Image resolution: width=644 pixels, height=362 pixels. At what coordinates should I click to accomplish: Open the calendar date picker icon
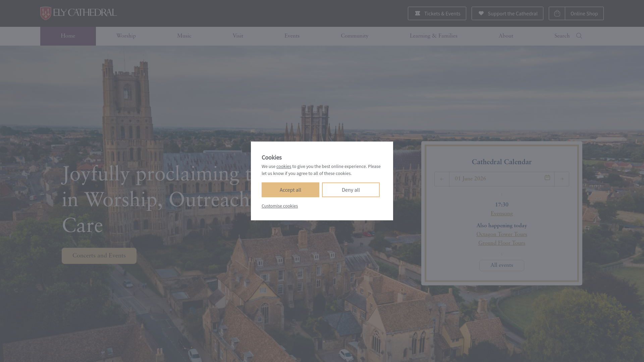point(547,178)
